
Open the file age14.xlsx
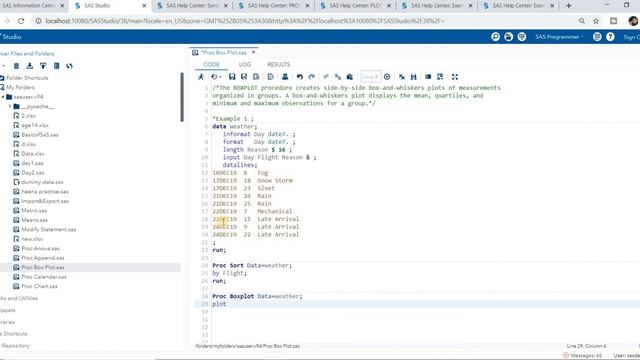pyautogui.click(x=35, y=125)
